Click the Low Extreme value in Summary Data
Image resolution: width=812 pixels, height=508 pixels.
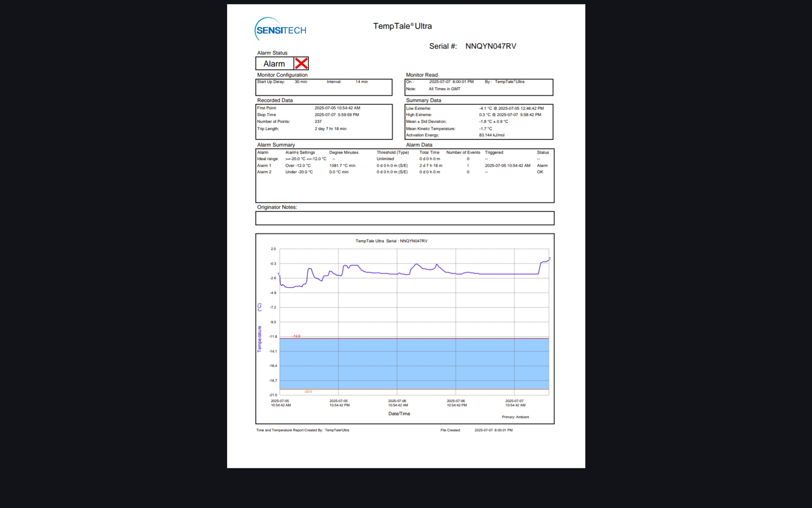click(511, 108)
